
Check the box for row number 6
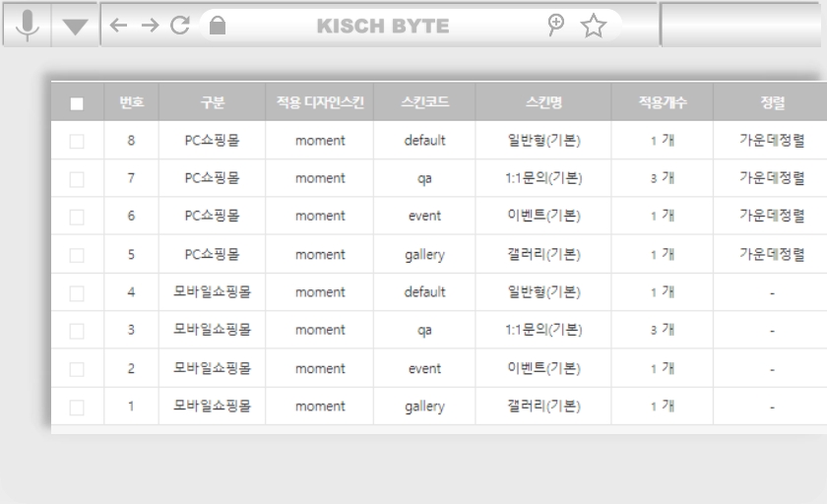pos(77,217)
